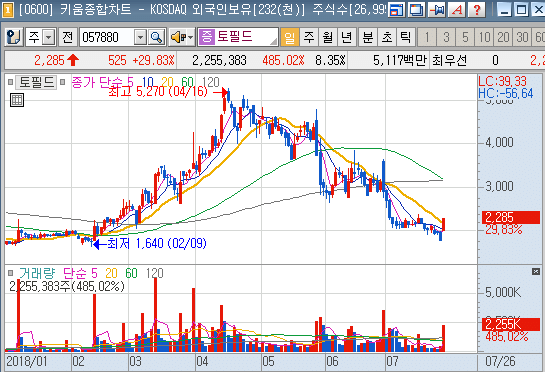Viewport: 545px width, 372px height.
Task: Open the data grid icon under 토필드 label
Action: (x=17, y=100)
